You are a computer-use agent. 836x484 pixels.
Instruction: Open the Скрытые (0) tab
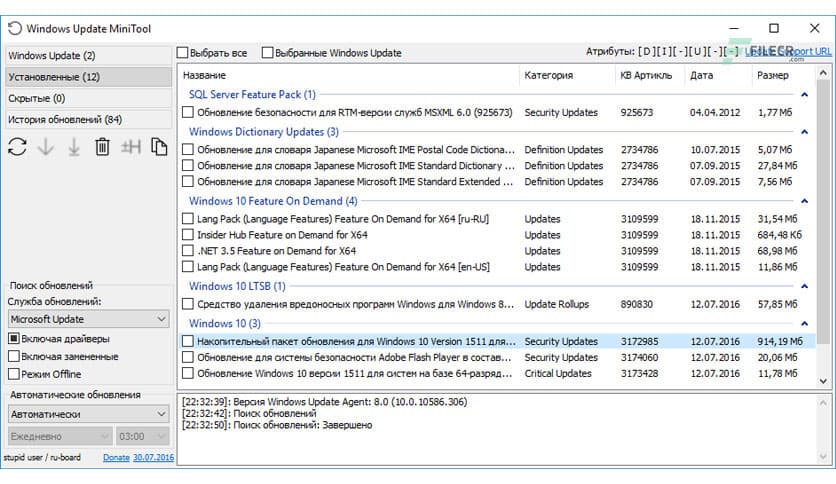pyautogui.click(x=89, y=98)
